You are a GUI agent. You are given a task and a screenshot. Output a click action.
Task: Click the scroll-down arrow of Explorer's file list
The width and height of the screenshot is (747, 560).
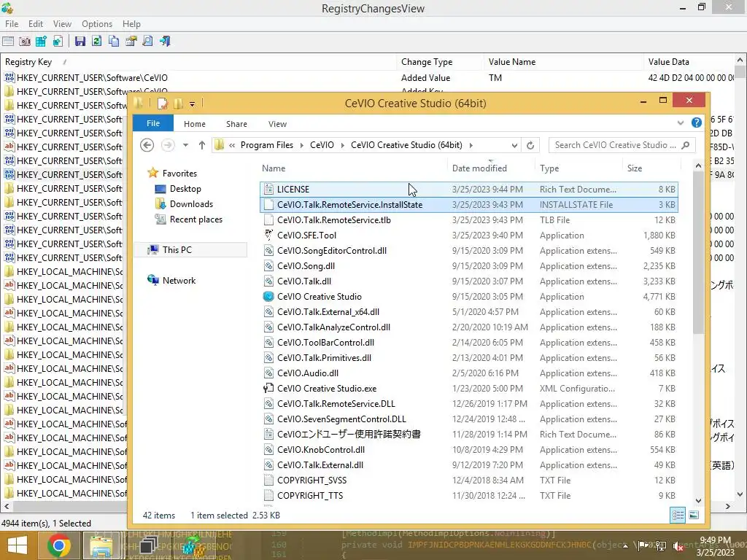point(698,500)
